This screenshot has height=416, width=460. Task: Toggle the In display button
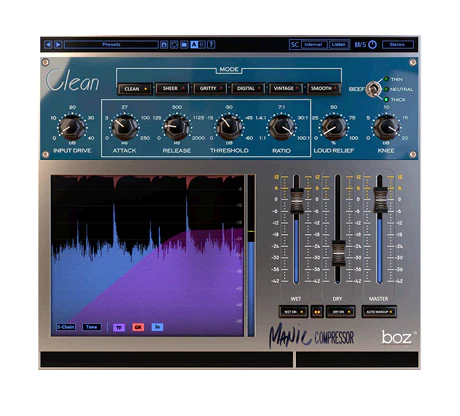(157, 327)
